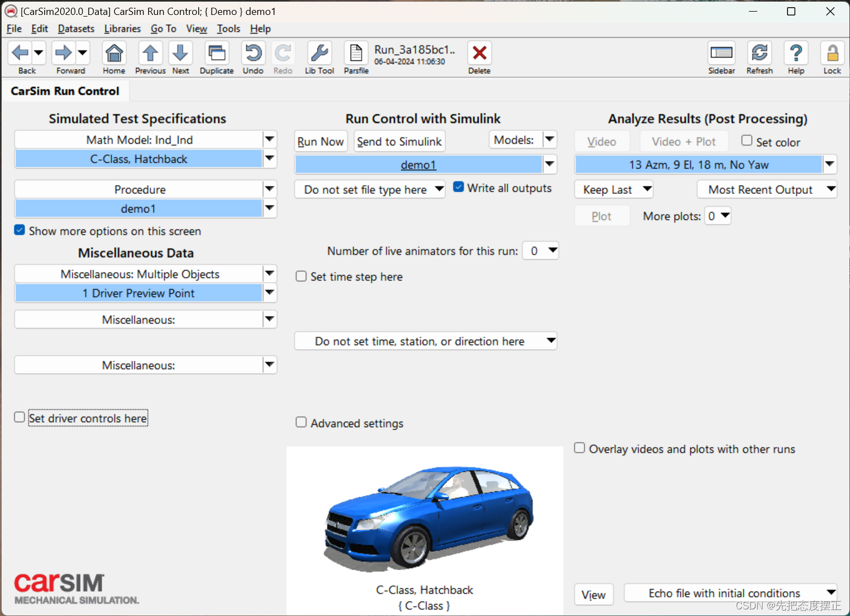Expand C-Class, Hatchback vehicle dropdown arrow
The height and width of the screenshot is (616, 850).
click(x=270, y=159)
